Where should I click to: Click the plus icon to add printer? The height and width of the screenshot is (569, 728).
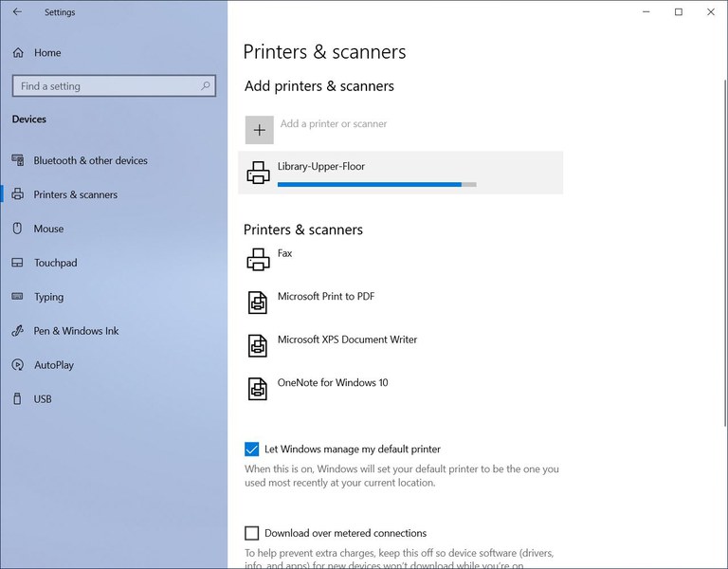click(x=260, y=130)
